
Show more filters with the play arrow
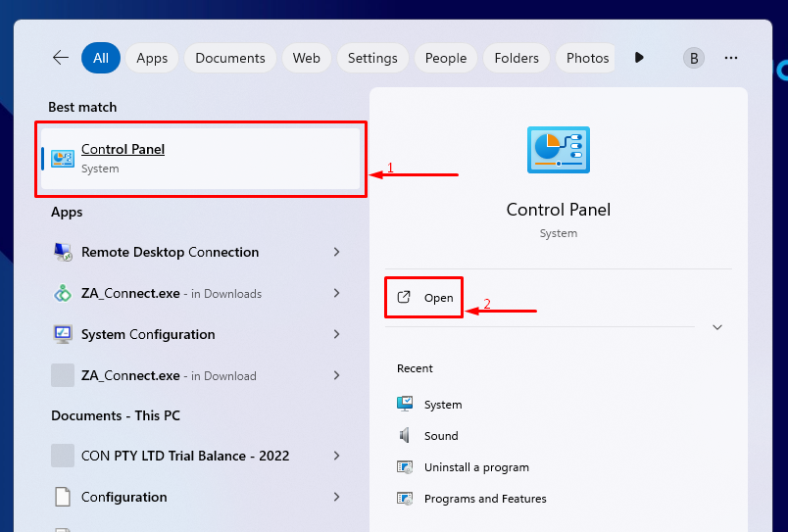(x=639, y=57)
